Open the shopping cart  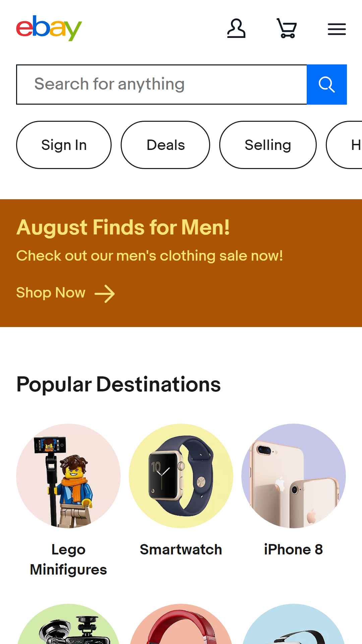(287, 29)
